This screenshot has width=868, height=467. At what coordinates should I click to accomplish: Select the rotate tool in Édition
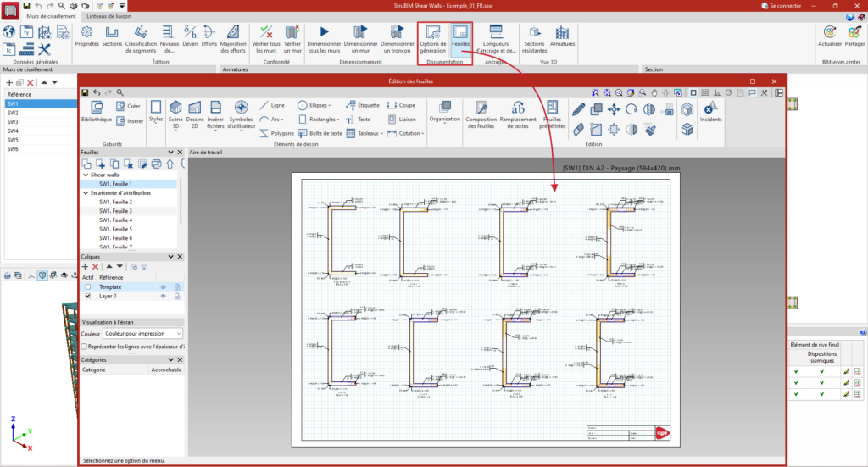632,109
